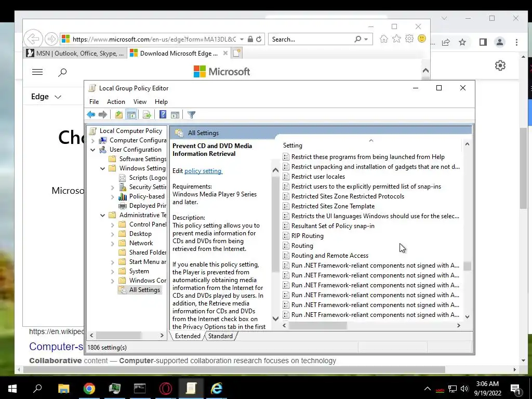
Task: Close the Download Microsoft Edge tab
Action: click(225, 54)
